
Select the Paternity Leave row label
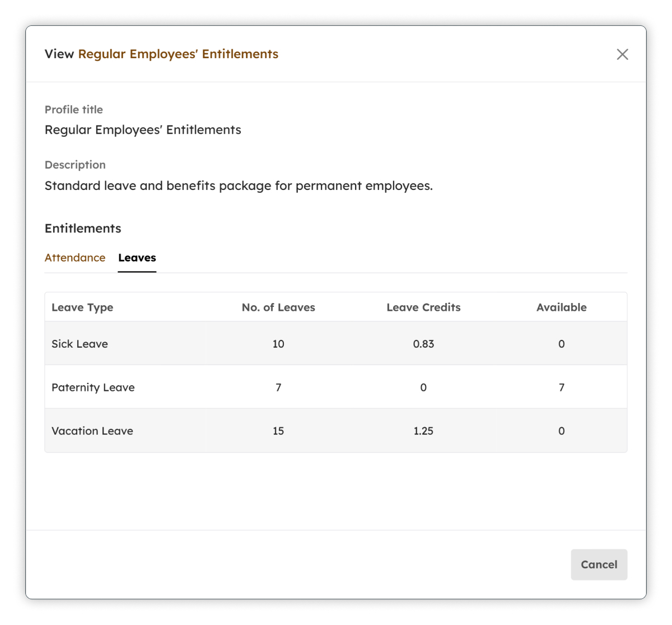coord(93,388)
